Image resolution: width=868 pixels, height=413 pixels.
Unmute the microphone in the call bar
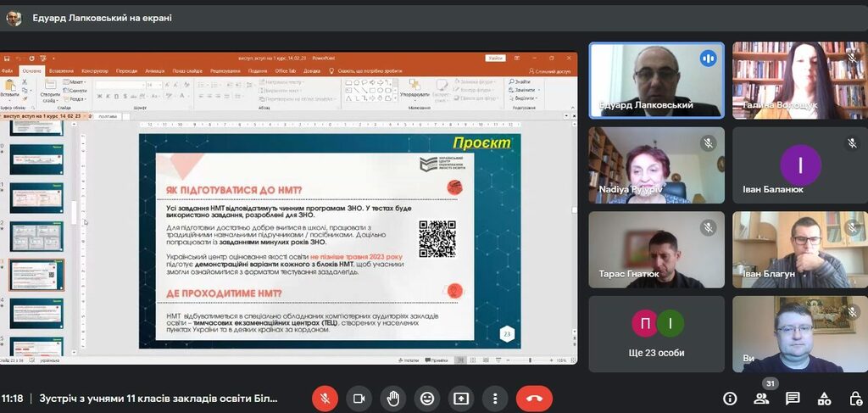323,398
